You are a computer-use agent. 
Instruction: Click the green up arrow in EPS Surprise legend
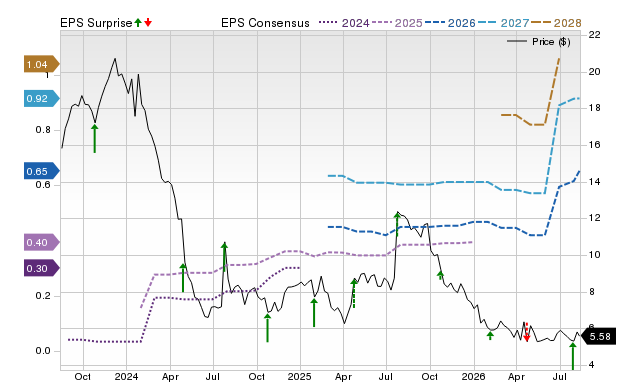[138, 22]
